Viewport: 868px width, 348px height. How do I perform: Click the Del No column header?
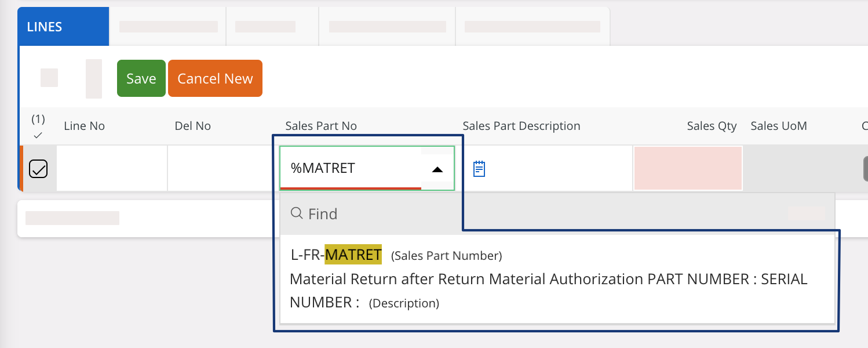pyautogui.click(x=192, y=126)
